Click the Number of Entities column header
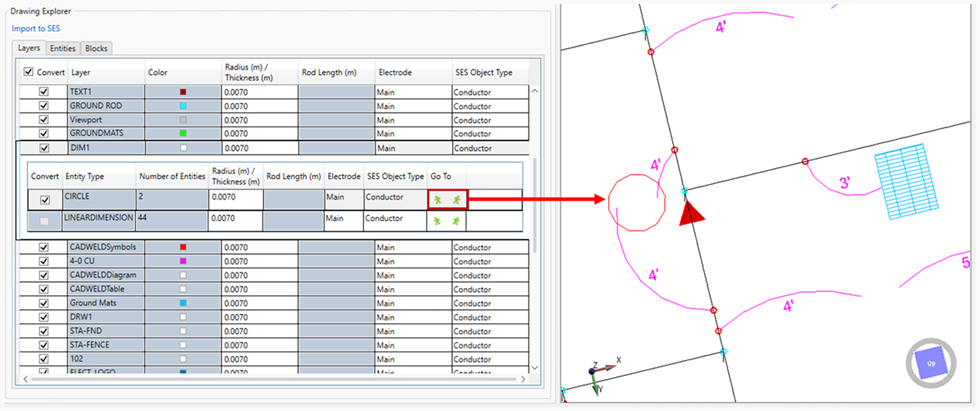This screenshot has height=411, width=980. (x=172, y=176)
